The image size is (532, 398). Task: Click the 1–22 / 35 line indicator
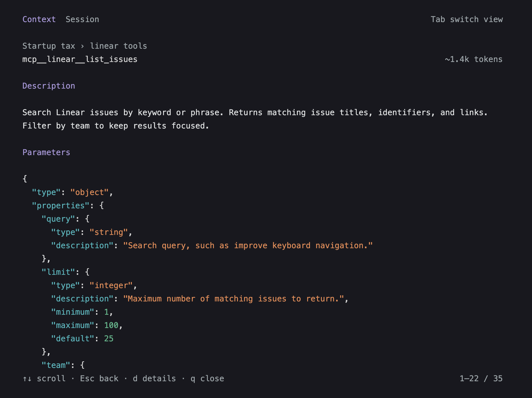(481, 379)
